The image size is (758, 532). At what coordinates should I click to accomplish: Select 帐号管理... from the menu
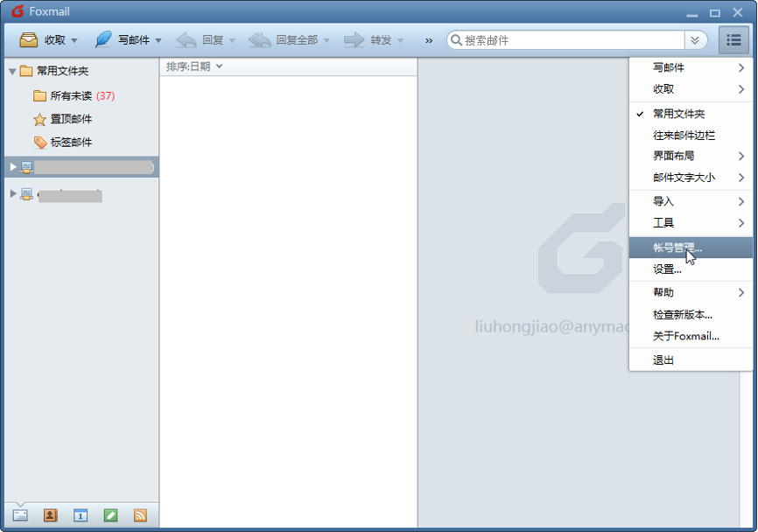tap(677, 248)
